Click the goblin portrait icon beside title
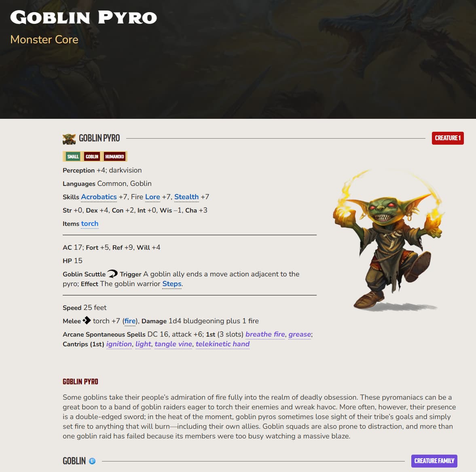The image size is (476, 472). click(69, 139)
